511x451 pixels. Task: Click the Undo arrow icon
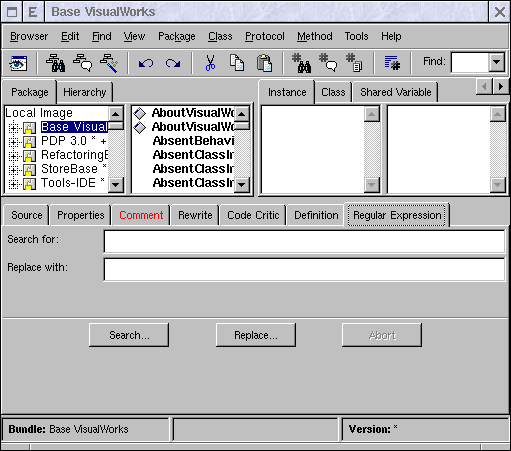[x=146, y=63]
